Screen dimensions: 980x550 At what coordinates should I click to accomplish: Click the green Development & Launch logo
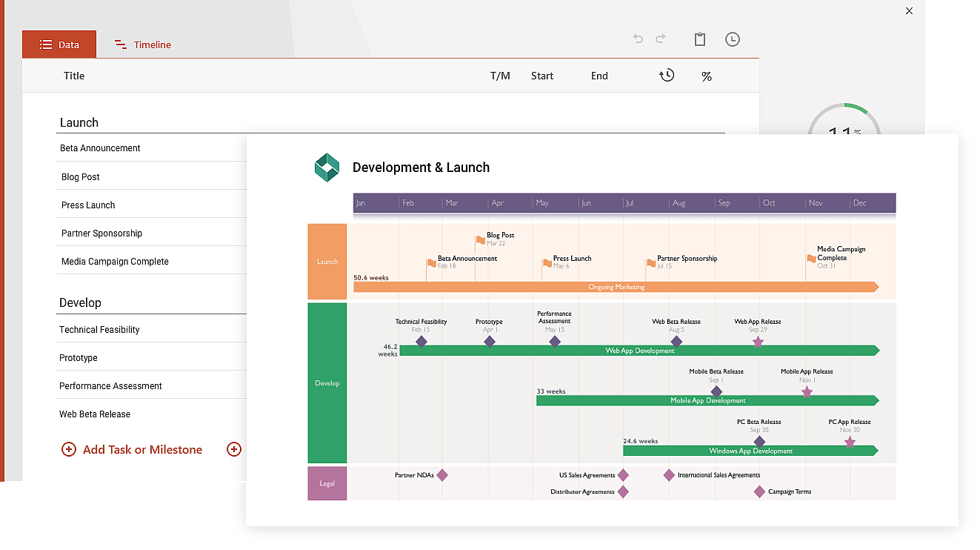(x=327, y=168)
